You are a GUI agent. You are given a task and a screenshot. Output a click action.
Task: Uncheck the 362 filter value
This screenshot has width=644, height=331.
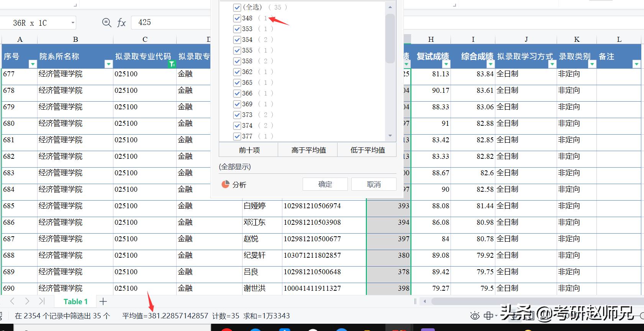(237, 72)
